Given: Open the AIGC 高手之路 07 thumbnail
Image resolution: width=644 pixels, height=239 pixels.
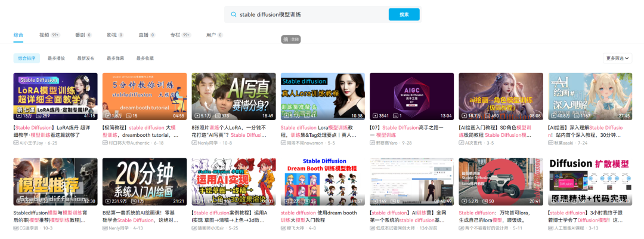Looking at the screenshot, I should click(x=412, y=96).
